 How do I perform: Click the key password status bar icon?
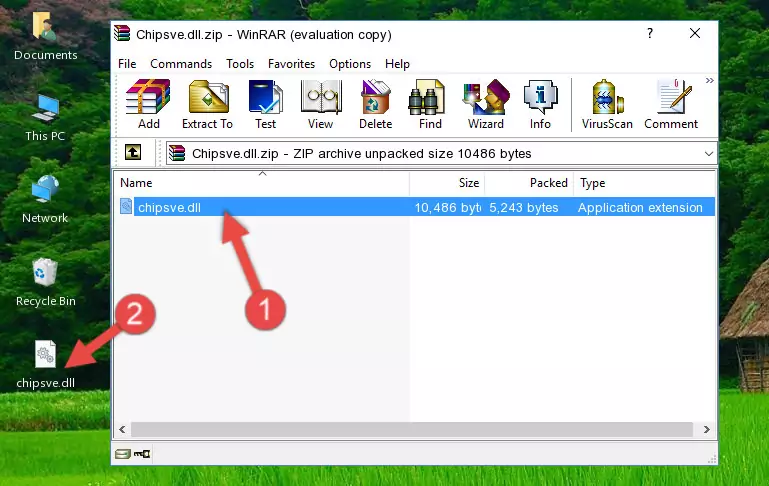pyautogui.click(x=142, y=454)
